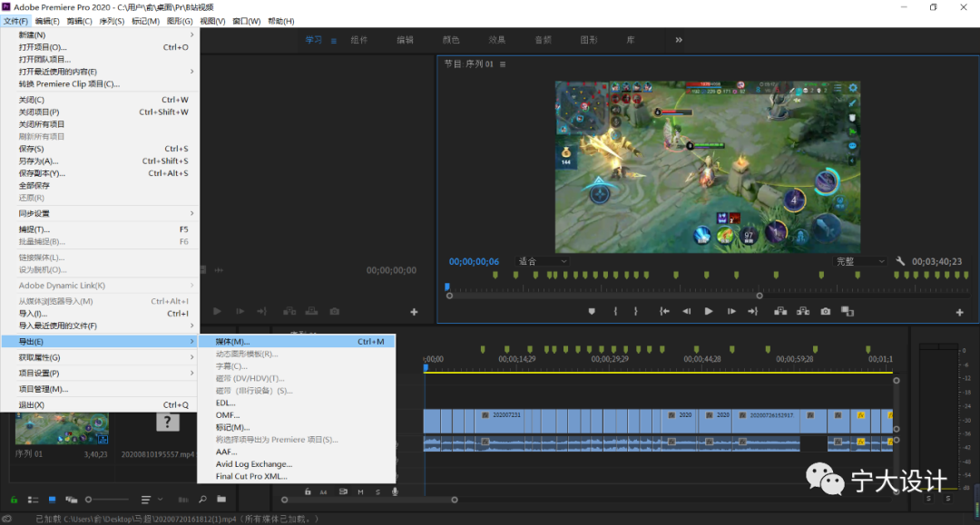
Task: Open the 编辑(E) menu bar item
Action: point(47,21)
